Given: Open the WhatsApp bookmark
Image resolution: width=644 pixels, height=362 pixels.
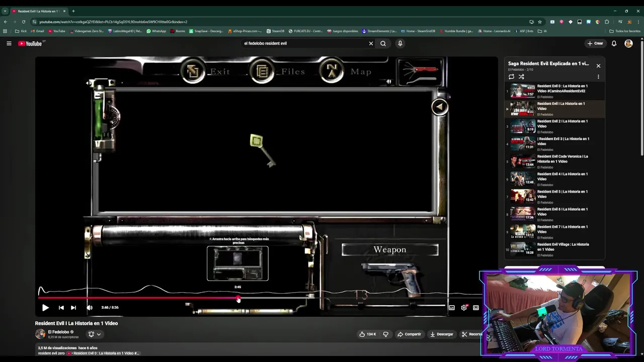Looking at the screenshot, I should click(156, 31).
